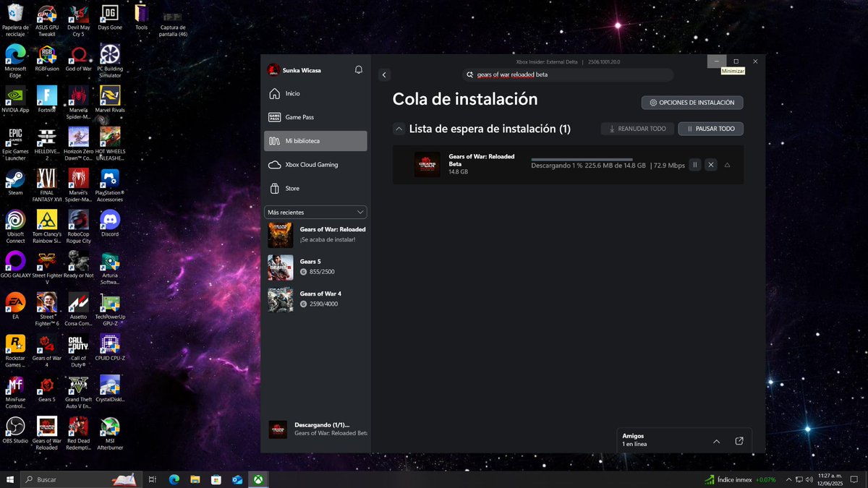The image size is (868, 488).
Task: Go back with the arrow button
Action: coord(384,74)
